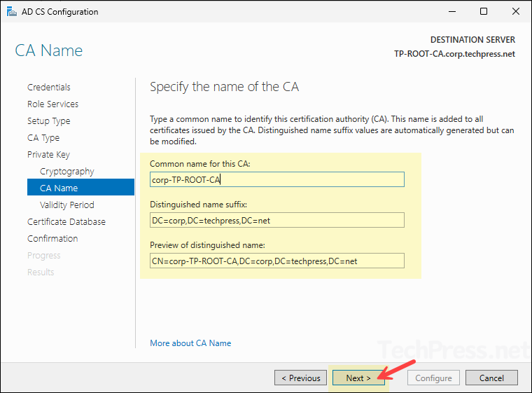Select the Setup Type step
This screenshot has width=532, height=393.
click(49, 121)
